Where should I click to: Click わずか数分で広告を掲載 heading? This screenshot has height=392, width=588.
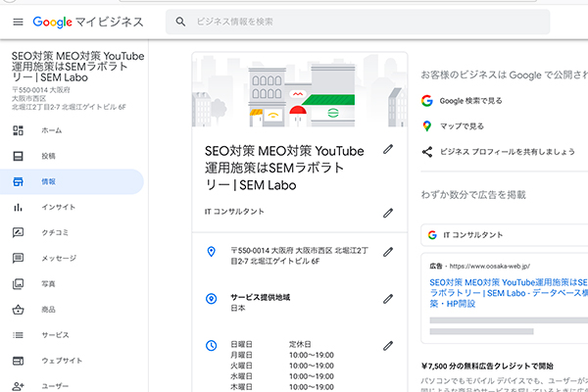click(x=473, y=195)
